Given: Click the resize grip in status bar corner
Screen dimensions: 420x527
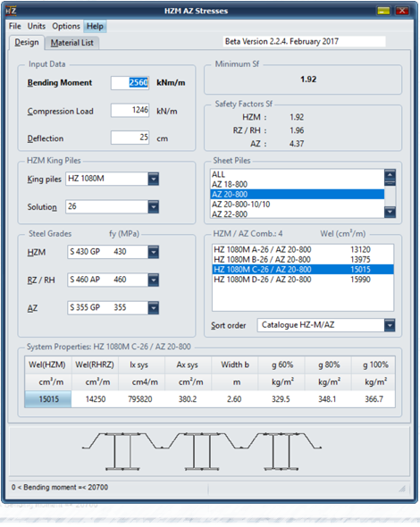Looking at the screenshot, I should pos(402,489).
